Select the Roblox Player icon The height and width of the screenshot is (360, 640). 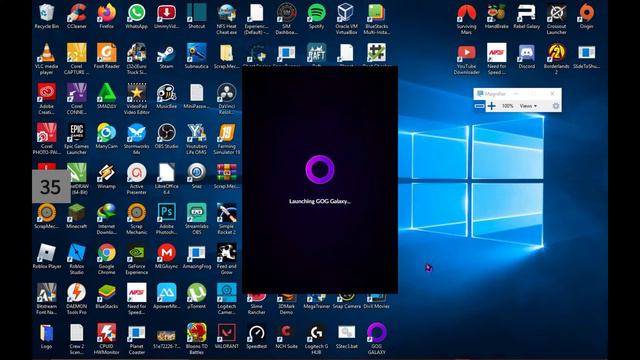pyautogui.click(x=47, y=256)
